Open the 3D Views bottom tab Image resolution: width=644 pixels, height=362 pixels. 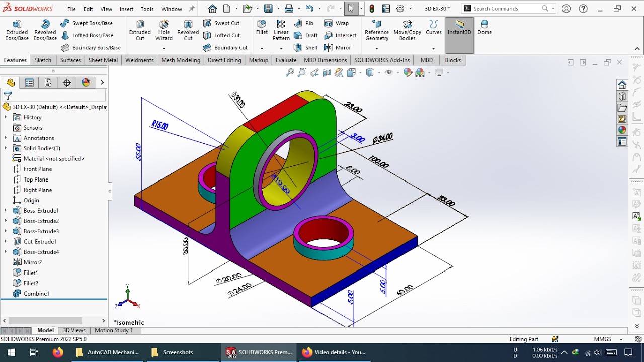[x=74, y=330]
